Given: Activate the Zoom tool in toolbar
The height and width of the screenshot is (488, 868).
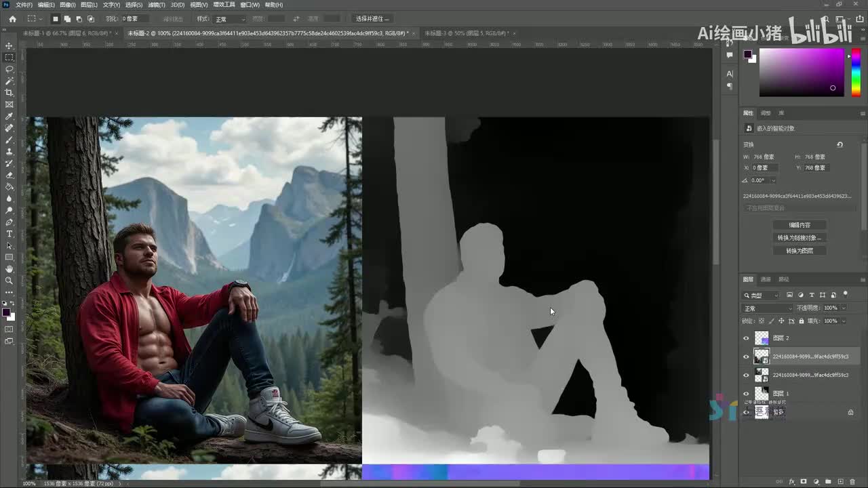Looking at the screenshot, I should click(9, 281).
